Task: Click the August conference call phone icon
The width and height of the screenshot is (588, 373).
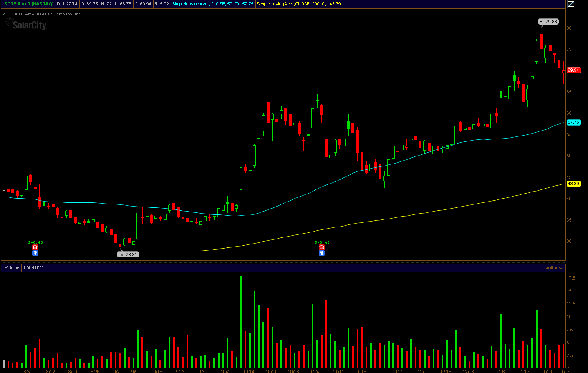Action: (35, 247)
